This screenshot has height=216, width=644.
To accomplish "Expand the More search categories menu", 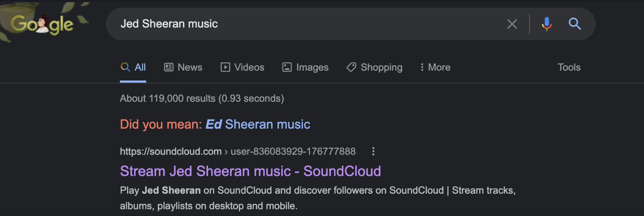I will (x=435, y=67).
